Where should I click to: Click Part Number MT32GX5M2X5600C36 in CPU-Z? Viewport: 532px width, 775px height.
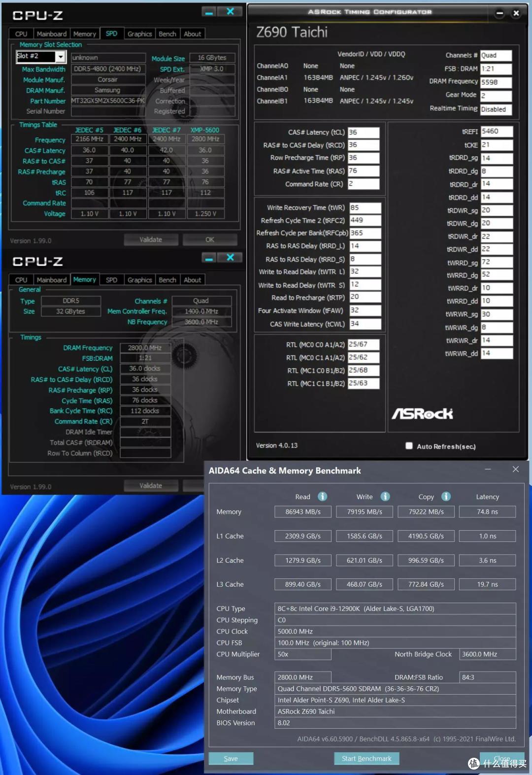108,101
